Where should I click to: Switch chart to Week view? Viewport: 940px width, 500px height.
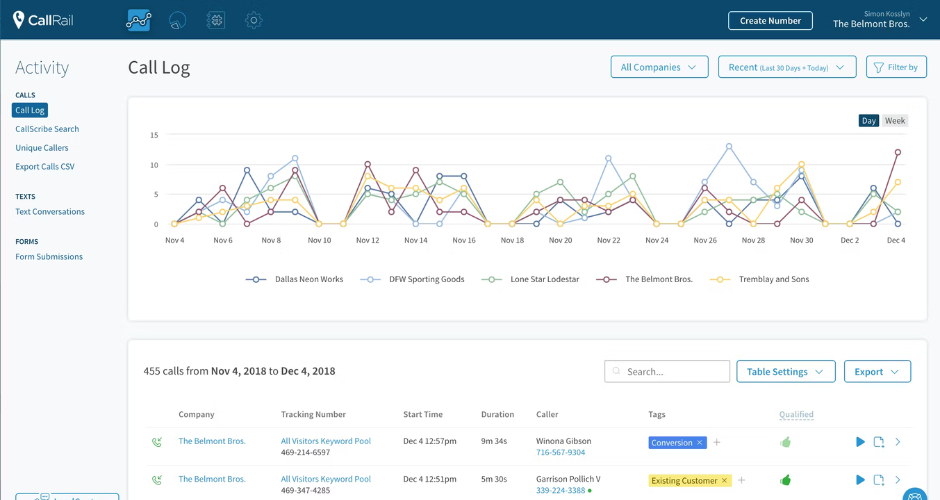coord(895,121)
